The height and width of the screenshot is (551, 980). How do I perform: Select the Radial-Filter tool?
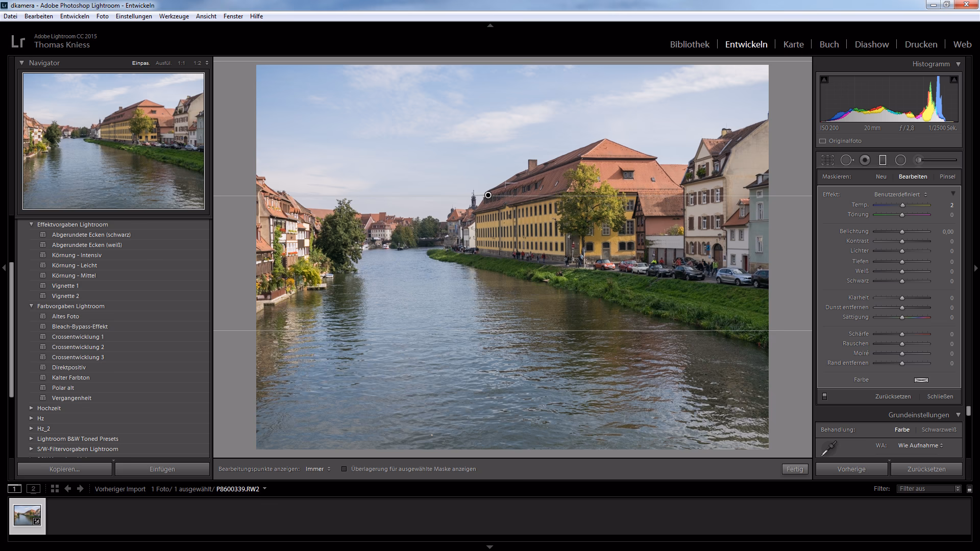(900, 160)
